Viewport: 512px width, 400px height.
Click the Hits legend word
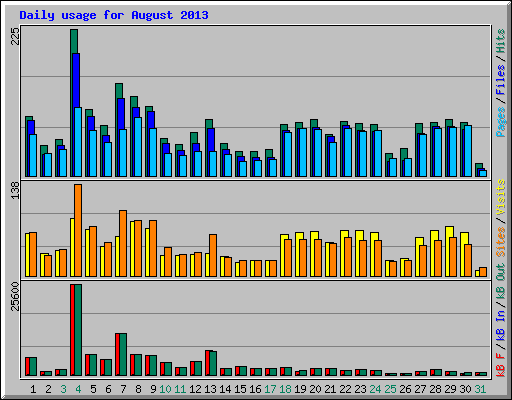pyautogui.click(x=501, y=41)
